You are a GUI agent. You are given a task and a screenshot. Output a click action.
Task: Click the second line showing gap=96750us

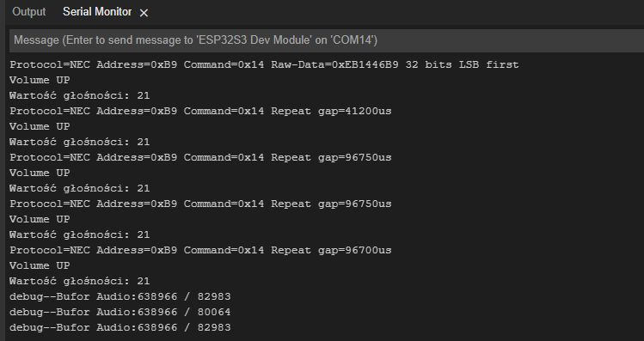(200, 204)
